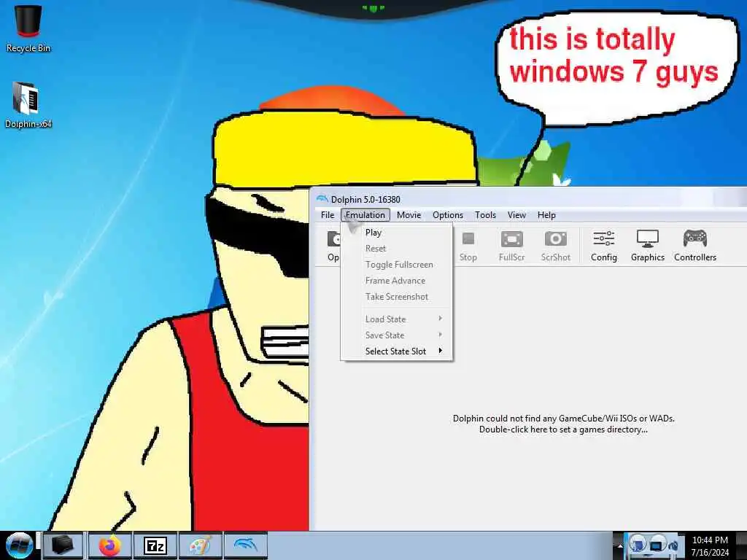Click the partially hidden Open toolbar icon

pos(333,246)
